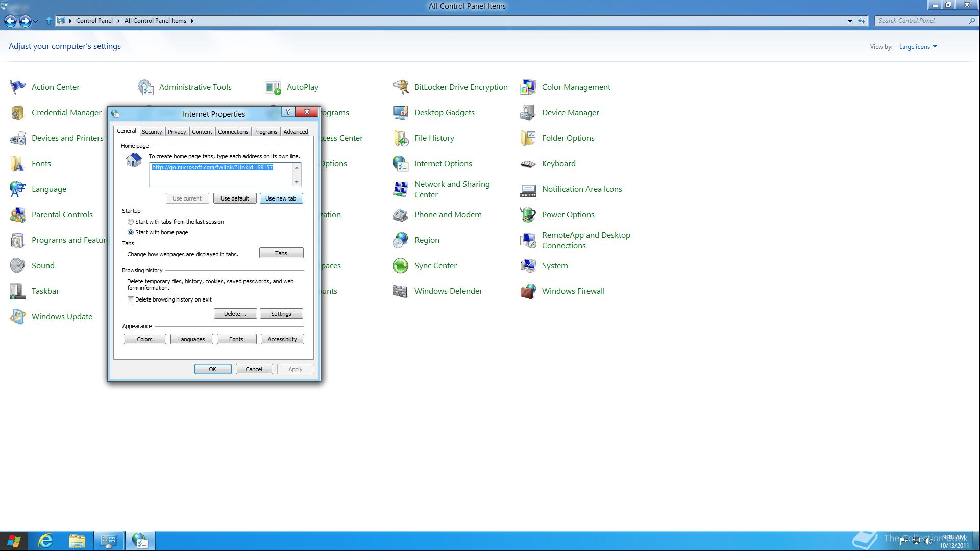Switch to the Advanced tab
The width and height of the screenshot is (980, 551).
(296, 132)
